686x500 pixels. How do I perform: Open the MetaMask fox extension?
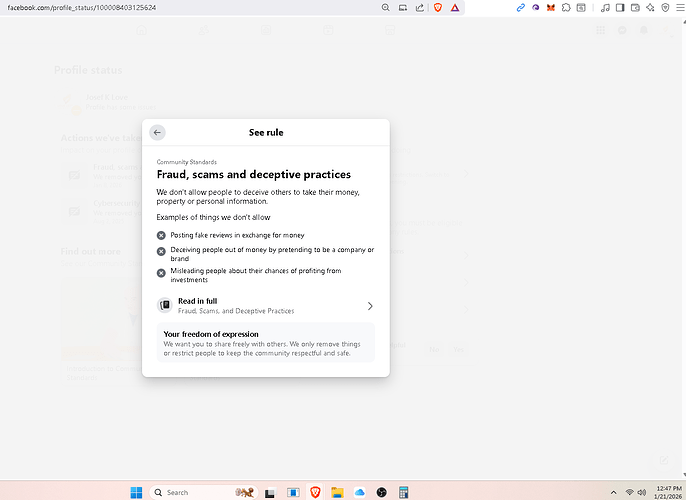550,7
